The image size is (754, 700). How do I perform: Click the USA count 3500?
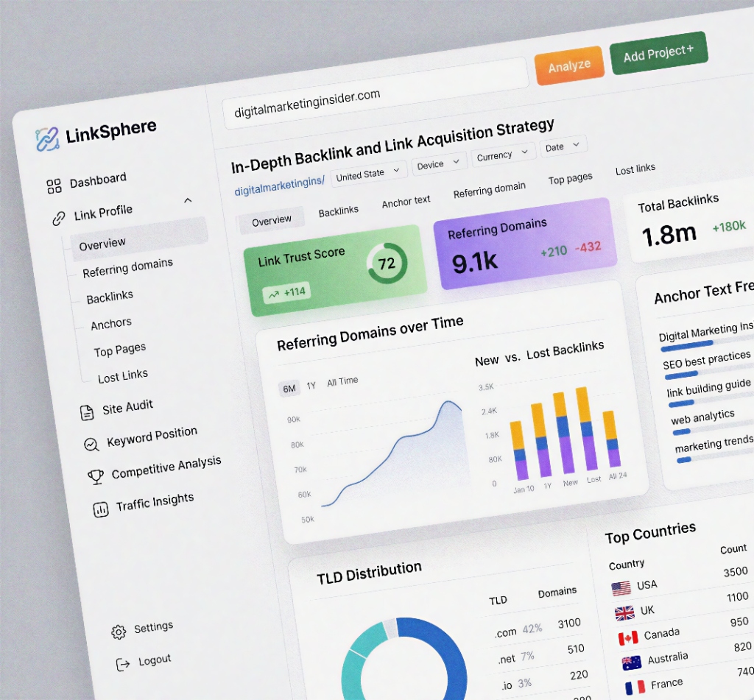click(736, 572)
